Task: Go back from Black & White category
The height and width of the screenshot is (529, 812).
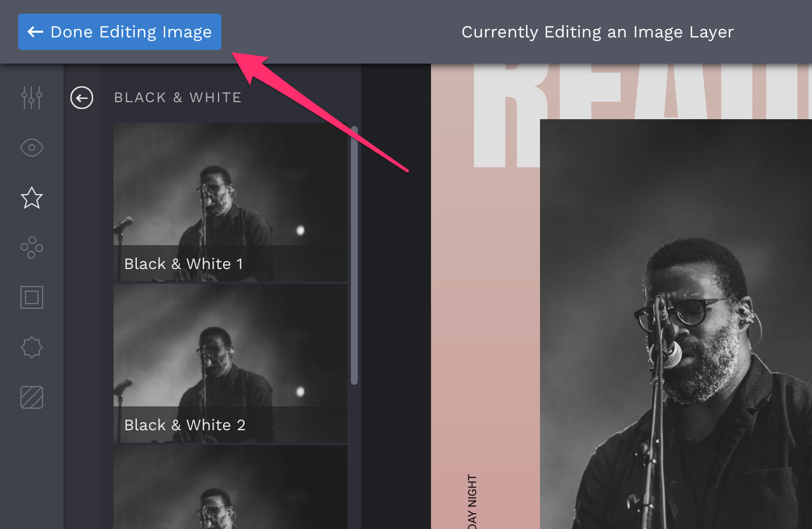Action: [x=82, y=98]
